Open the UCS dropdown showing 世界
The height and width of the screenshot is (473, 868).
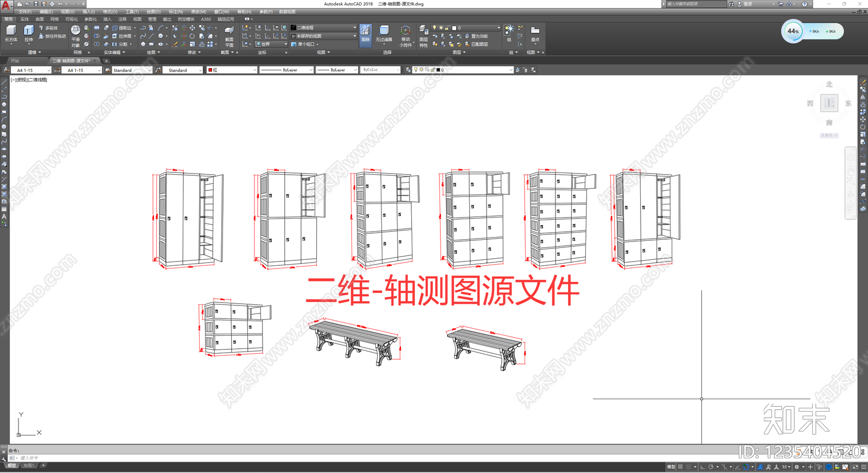271,44
